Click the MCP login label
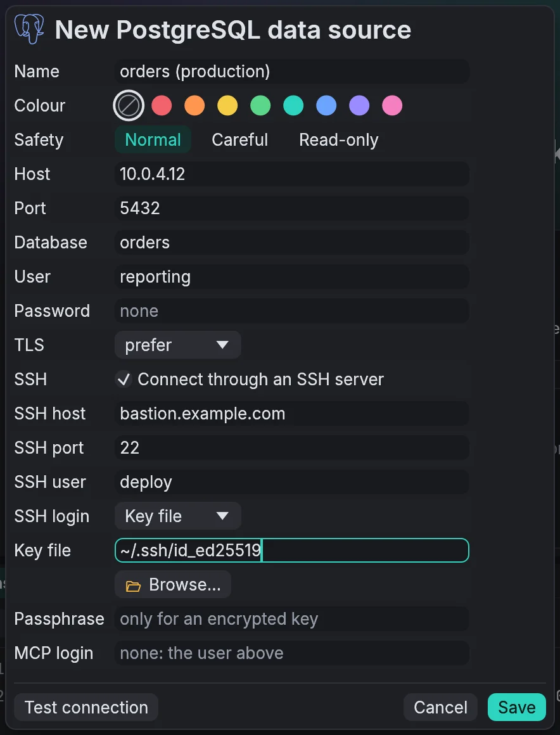560x735 pixels. tap(54, 653)
